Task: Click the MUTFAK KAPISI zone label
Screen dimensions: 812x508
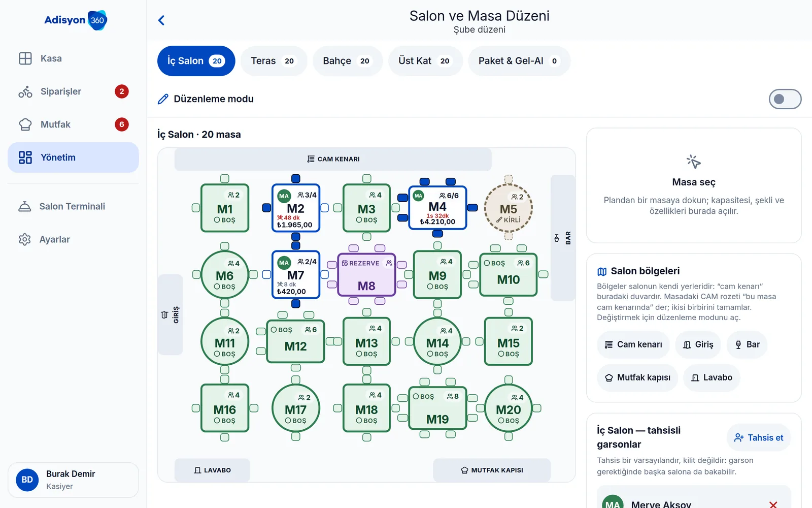Action: (x=492, y=470)
